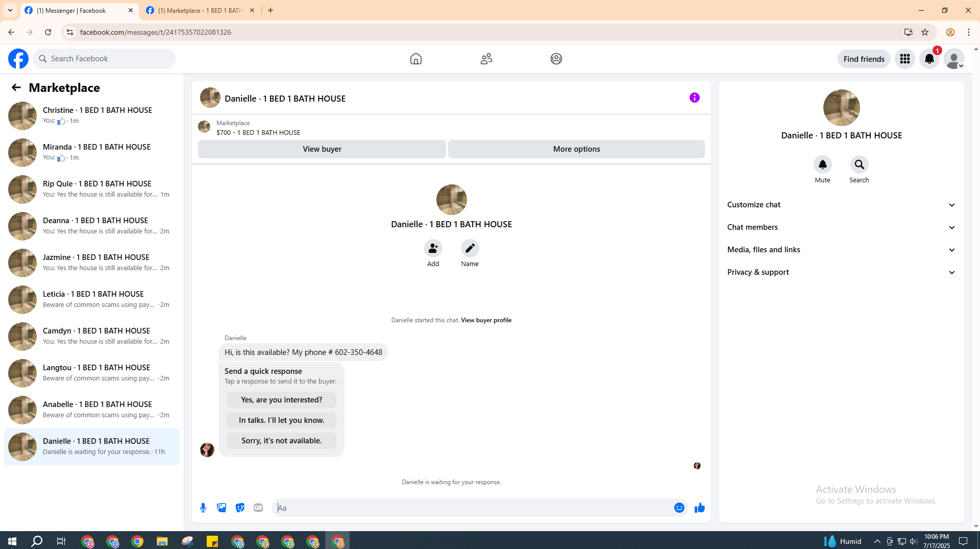
Task: Click the Name edit pencil icon
Action: (x=470, y=248)
